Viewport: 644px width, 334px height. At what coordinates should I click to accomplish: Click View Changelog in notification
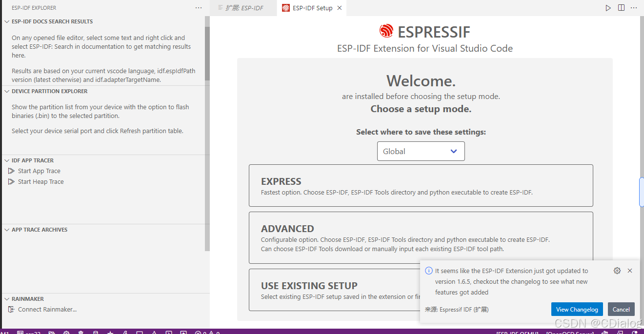(577, 309)
